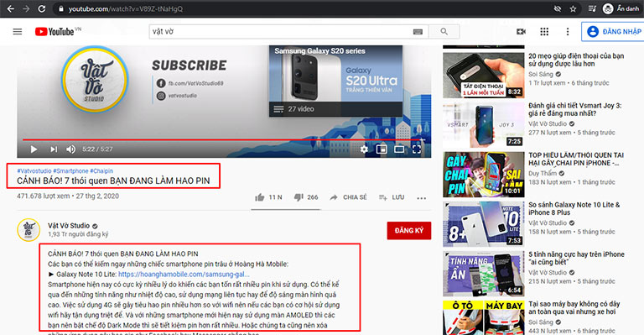This screenshot has width=644, height=335.
Task: Click the browser forward arrow
Action: [26, 8]
